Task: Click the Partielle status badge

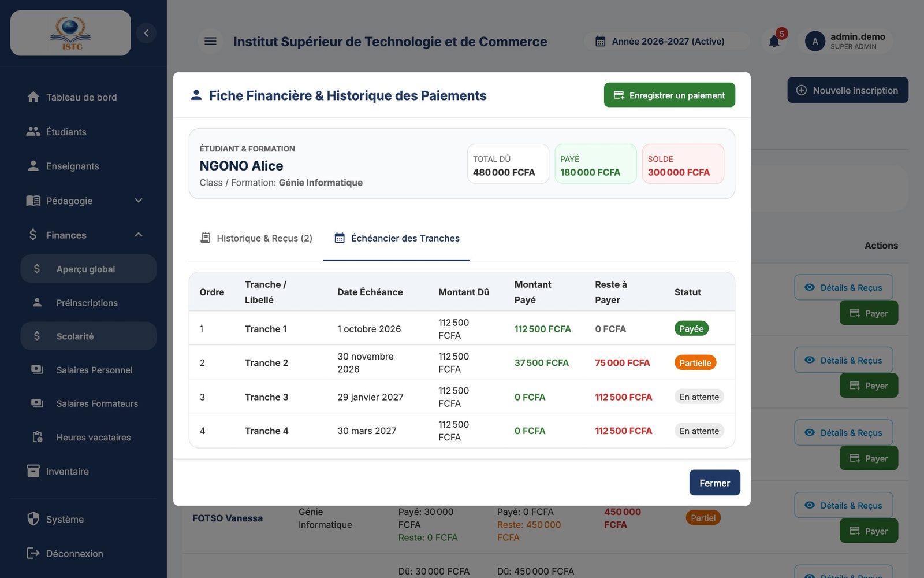Action: 695,363
